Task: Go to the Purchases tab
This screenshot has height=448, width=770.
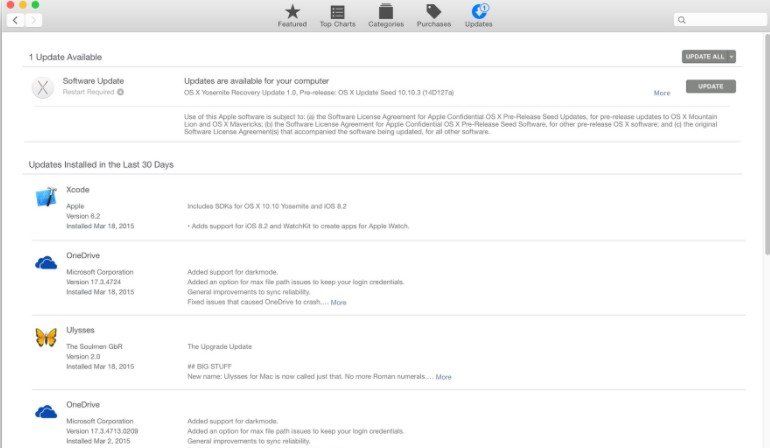Action: [x=434, y=16]
